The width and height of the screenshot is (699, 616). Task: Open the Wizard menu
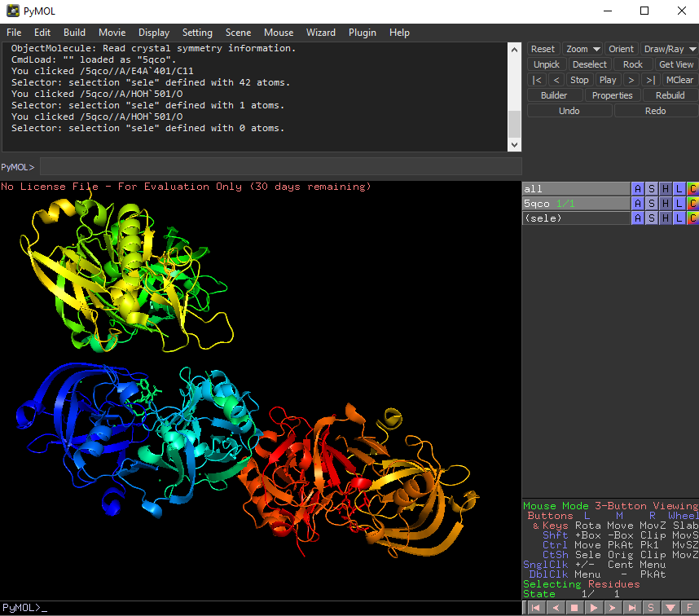click(x=320, y=33)
